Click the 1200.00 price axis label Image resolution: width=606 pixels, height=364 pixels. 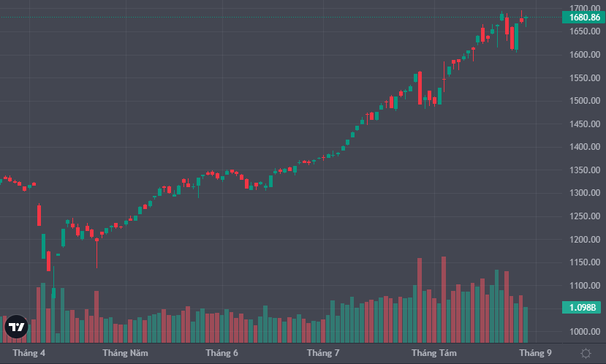(x=584, y=240)
